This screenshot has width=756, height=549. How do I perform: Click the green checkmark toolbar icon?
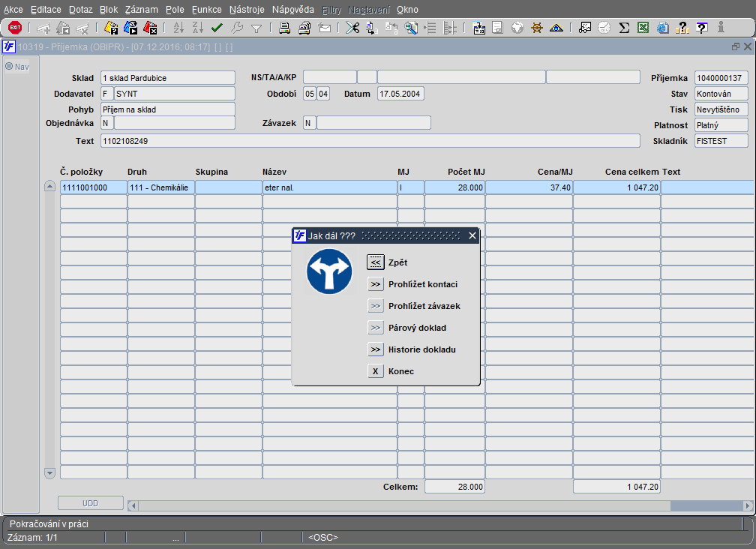(x=217, y=28)
